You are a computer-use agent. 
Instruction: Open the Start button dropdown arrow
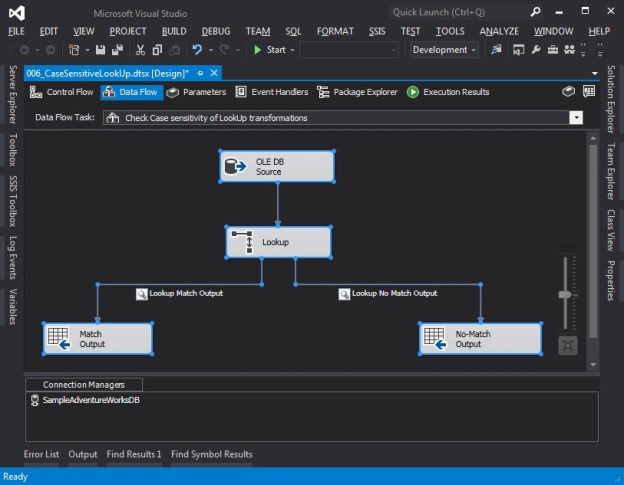(x=292, y=50)
